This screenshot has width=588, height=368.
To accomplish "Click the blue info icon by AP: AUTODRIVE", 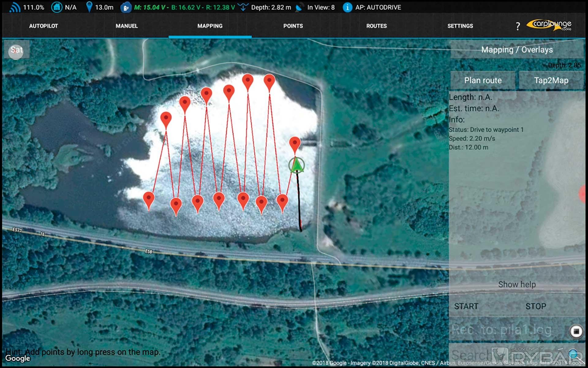I will [x=347, y=7].
